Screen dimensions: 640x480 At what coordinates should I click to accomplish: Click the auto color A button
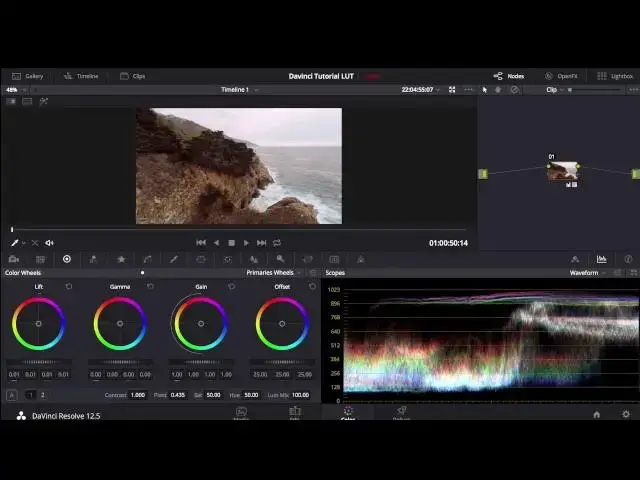tap(12, 395)
